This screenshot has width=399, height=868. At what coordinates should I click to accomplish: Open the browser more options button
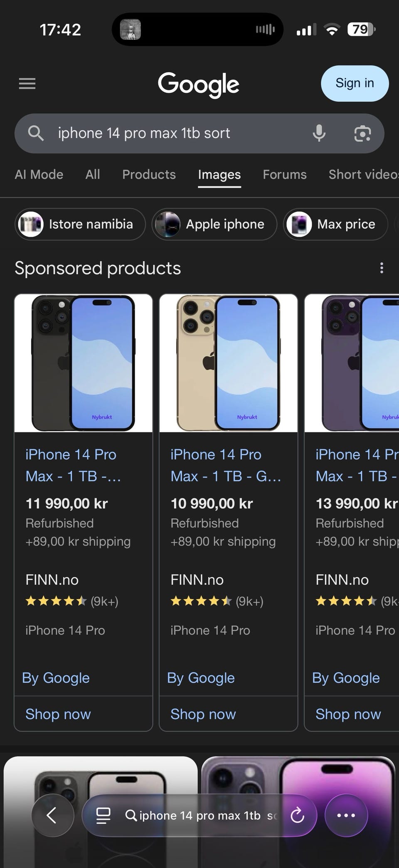pyautogui.click(x=346, y=815)
